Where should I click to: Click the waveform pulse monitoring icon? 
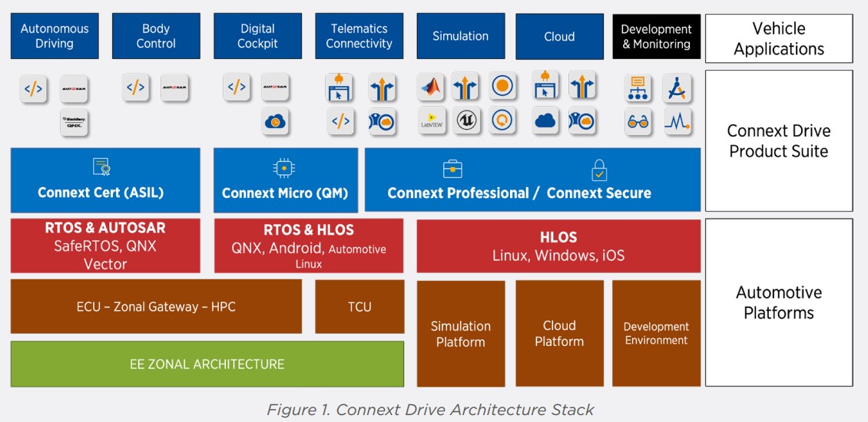(677, 122)
